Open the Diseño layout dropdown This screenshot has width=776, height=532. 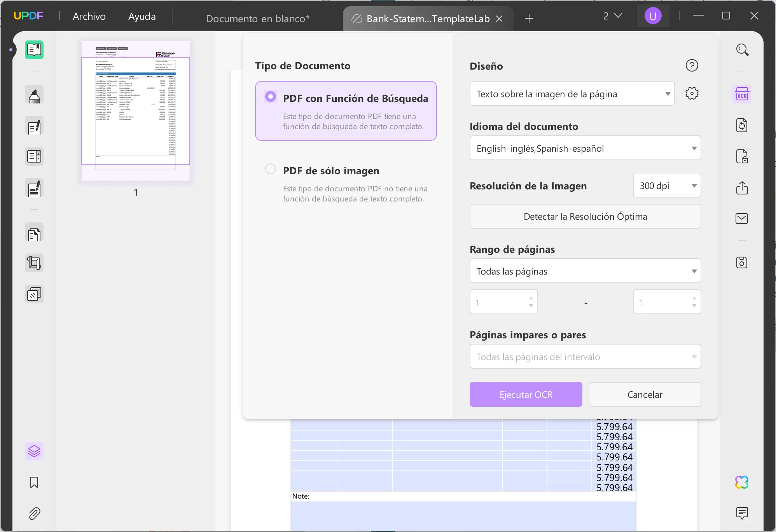572,93
